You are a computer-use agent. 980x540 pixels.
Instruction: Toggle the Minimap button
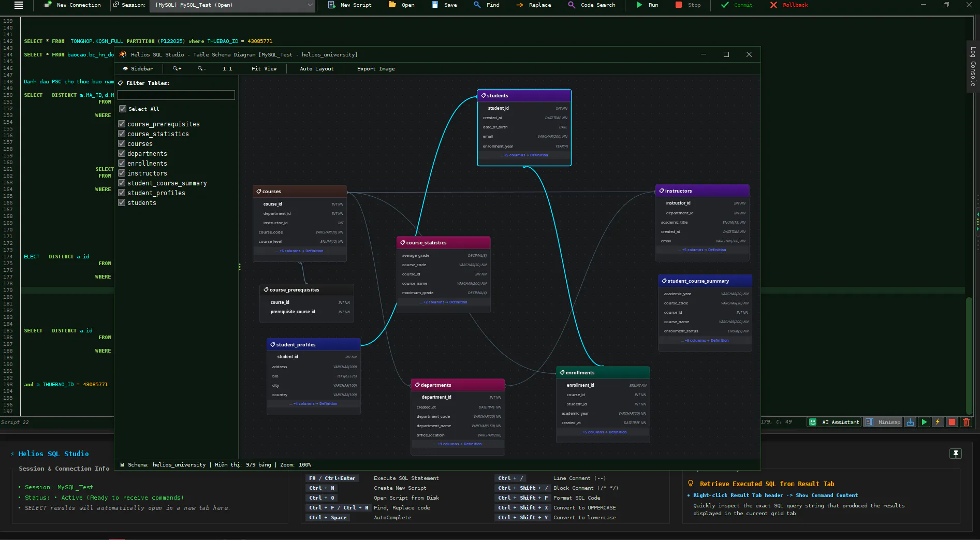point(883,422)
